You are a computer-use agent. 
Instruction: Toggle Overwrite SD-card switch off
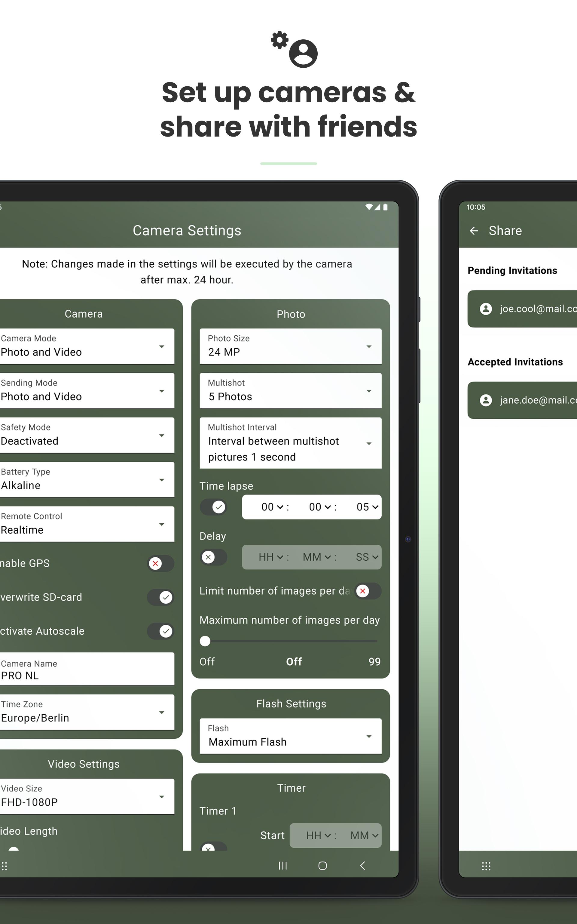click(x=160, y=597)
